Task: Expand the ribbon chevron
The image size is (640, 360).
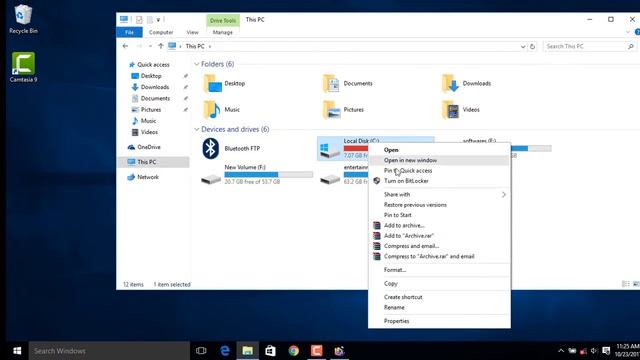Action: pos(627,32)
